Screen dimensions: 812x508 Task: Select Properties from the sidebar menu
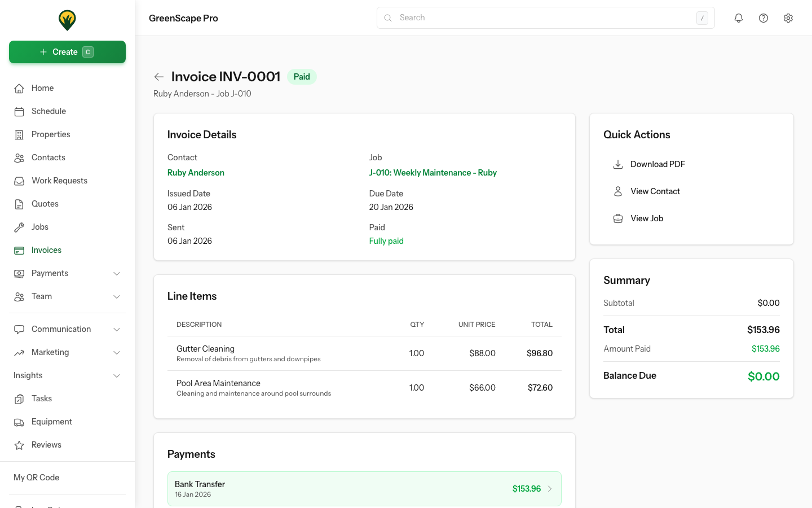click(x=50, y=134)
